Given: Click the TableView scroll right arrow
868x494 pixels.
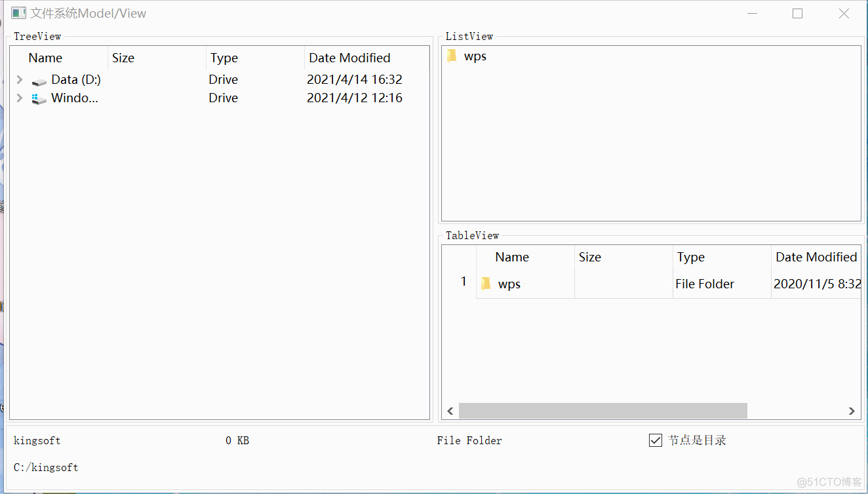Looking at the screenshot, I should coord(852,411).
